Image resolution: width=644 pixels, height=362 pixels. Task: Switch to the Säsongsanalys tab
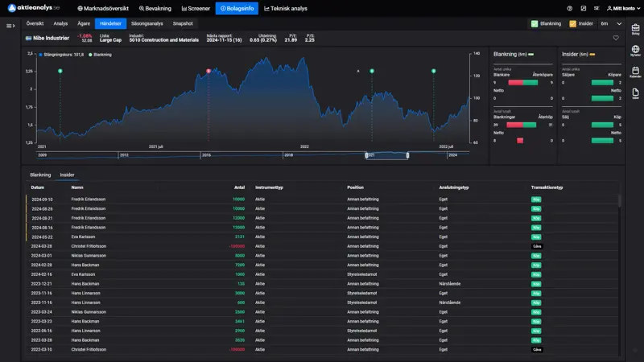146,23
